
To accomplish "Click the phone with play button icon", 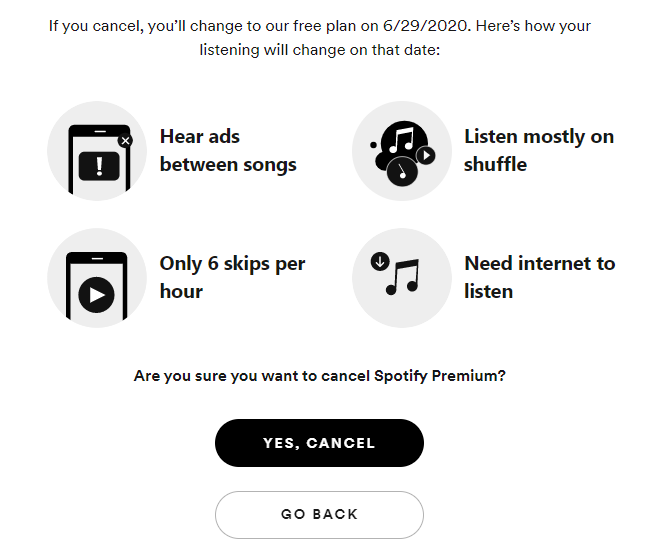I will 97,278.
